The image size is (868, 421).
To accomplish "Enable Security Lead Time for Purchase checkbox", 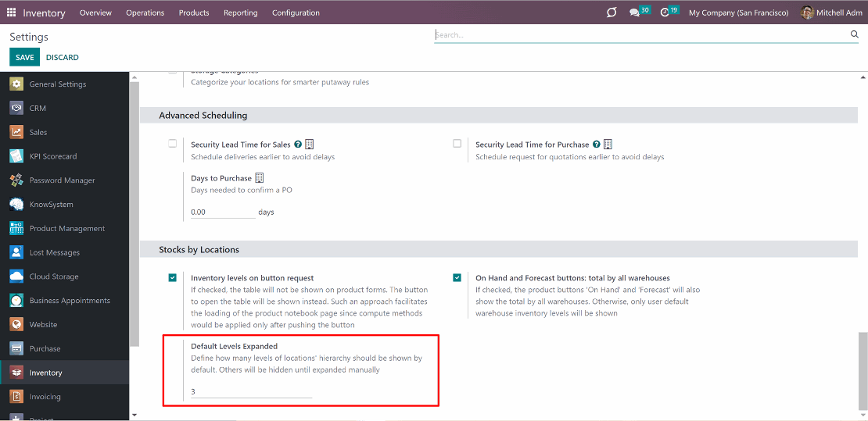I will tap(457, 143).
